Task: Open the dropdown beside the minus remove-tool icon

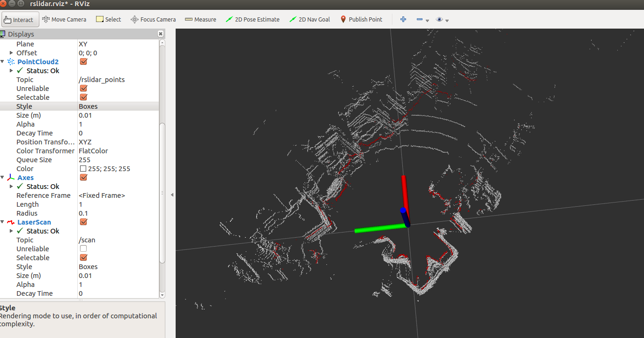Action: click(x=427, y=20)
